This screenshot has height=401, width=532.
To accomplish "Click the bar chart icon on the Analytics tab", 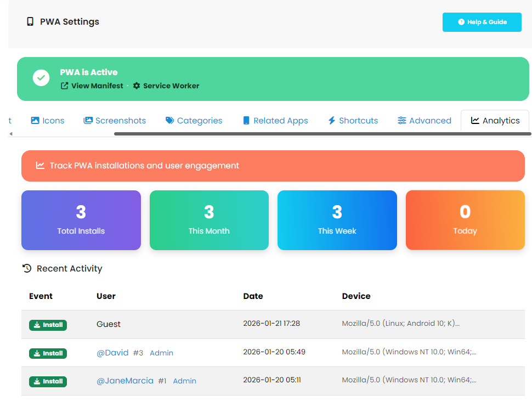I will tap(475, 120).
